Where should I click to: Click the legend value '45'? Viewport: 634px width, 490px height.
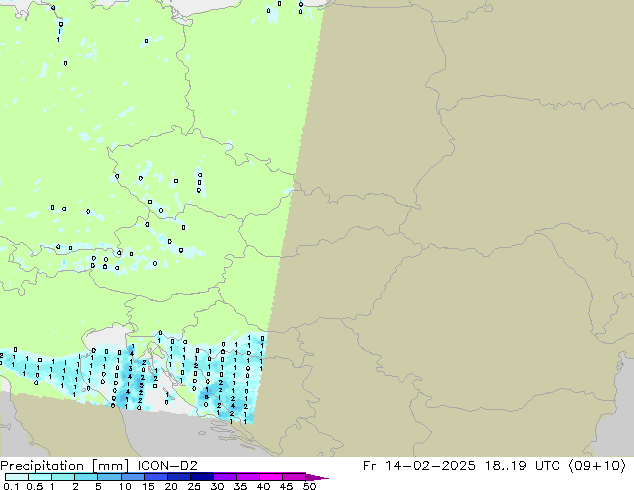coord(286,486)
